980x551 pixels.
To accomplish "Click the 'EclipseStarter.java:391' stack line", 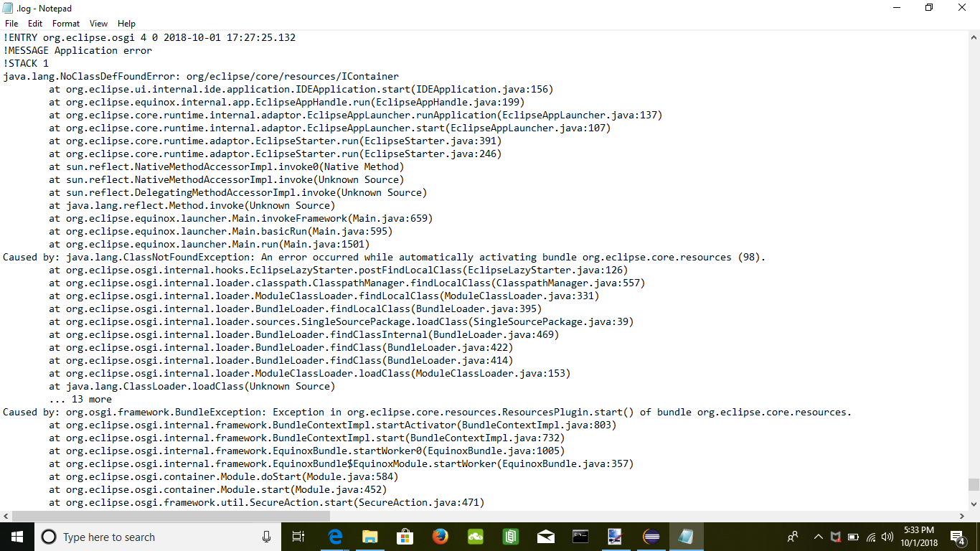I will [275, 141].
